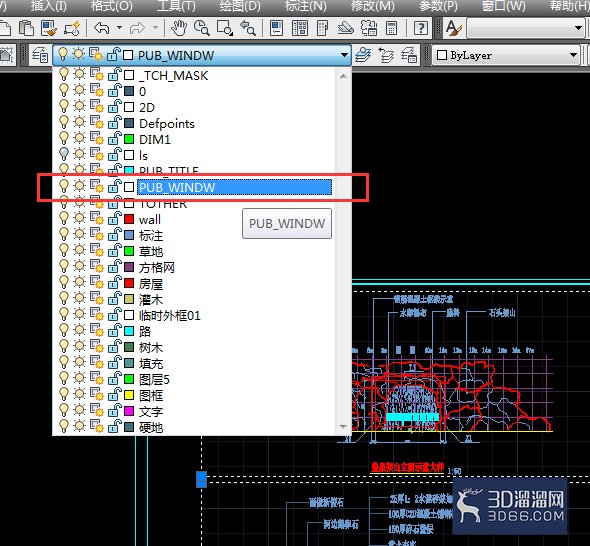Click the layer list scroll down arrow

[x=343, y=426]
